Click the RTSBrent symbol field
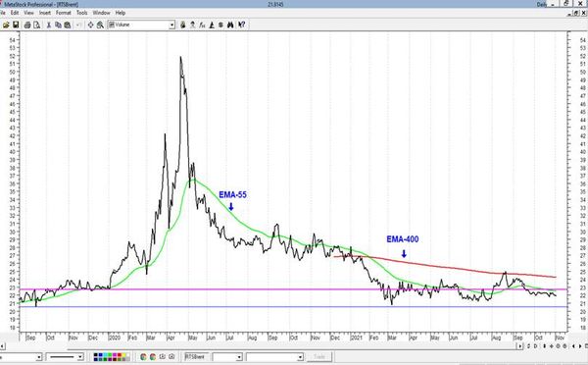Viewport: 588px width, 365px height. (196, 357)
